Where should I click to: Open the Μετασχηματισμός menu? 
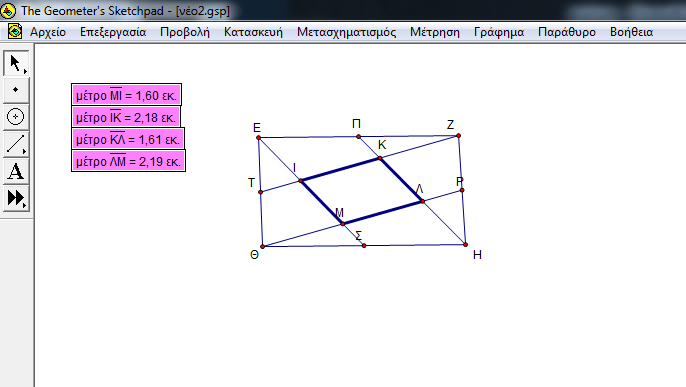346,32
